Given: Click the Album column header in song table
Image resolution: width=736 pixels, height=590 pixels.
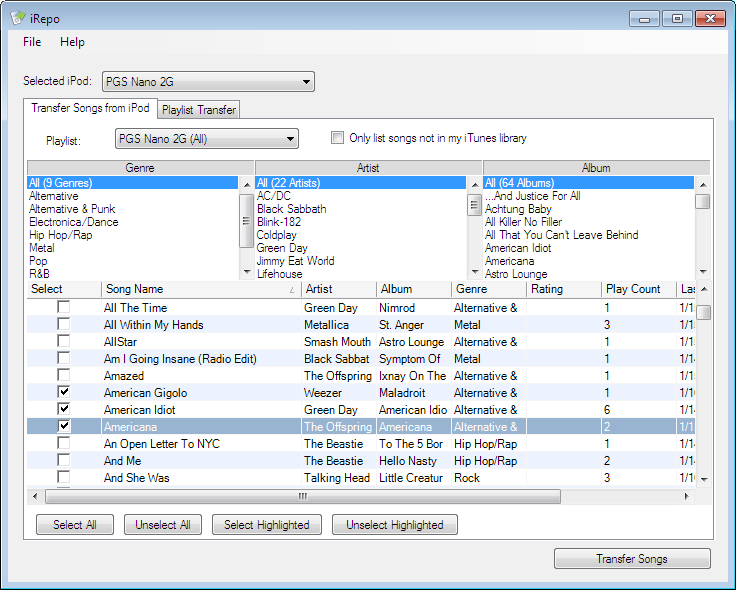Looking at the screenshot, I should [x=414, y=289].
